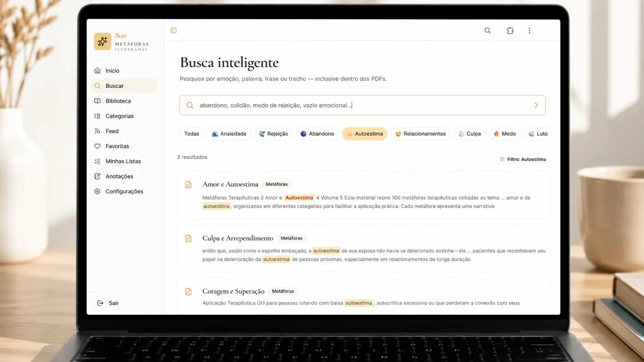The image size is (644, 362).
Task: Click the Feed RSS icon
Action: pos(97,131)
